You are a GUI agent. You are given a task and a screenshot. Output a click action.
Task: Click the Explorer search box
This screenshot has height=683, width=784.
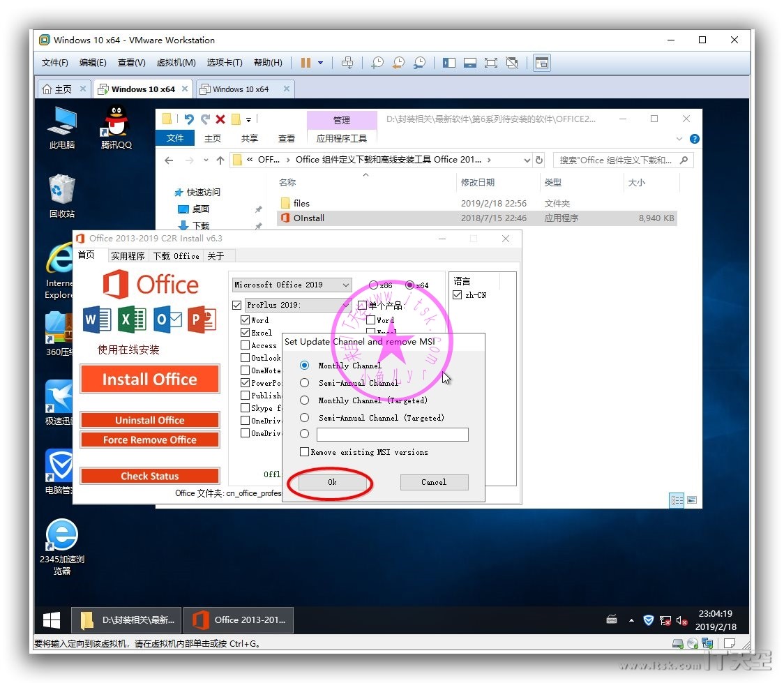point(624,160)
